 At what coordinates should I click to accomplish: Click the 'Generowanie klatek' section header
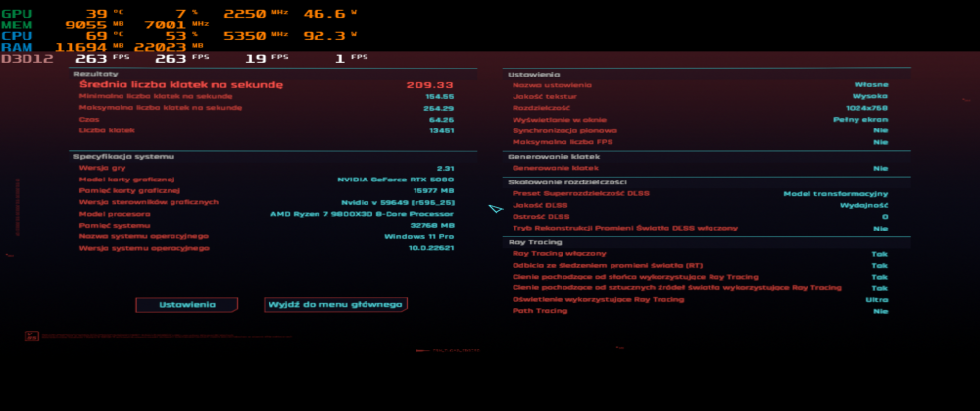click(x=554, y=156)
